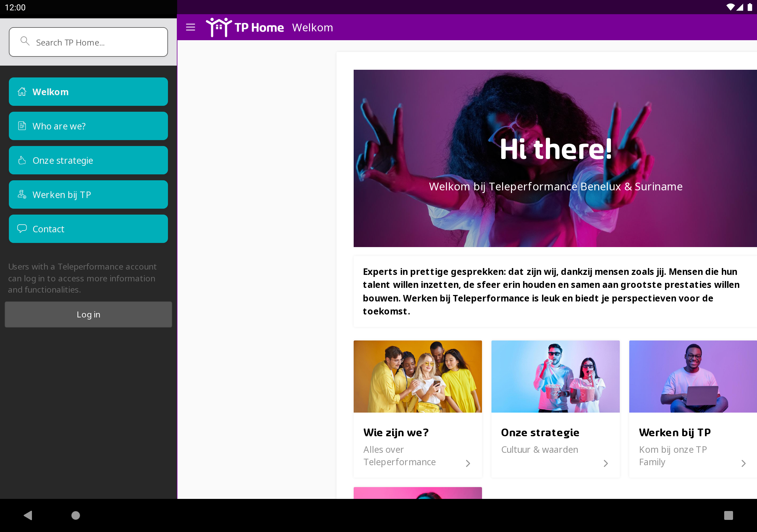This screenshot has width=757, height=532.
Task: Open the Werken bij TP laptop photo
Action: pyautogui.click(x=693, y=377)
